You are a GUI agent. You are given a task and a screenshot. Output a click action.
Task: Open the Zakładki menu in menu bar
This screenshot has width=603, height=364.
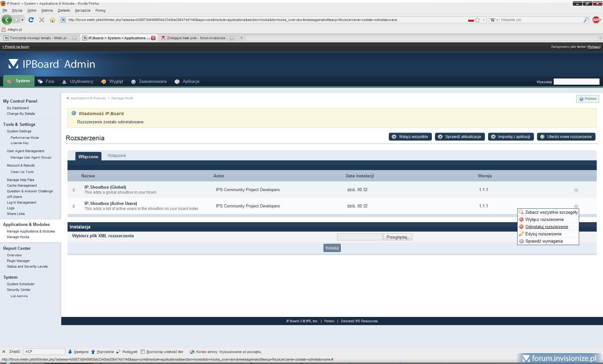click(64, 10)
